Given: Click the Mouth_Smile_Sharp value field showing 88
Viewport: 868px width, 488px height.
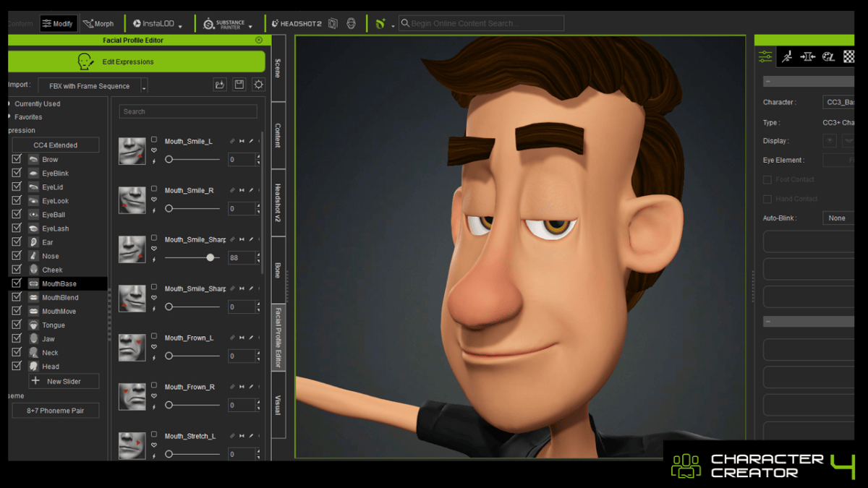Looking at the screenshot, I should tap(242, 257).
